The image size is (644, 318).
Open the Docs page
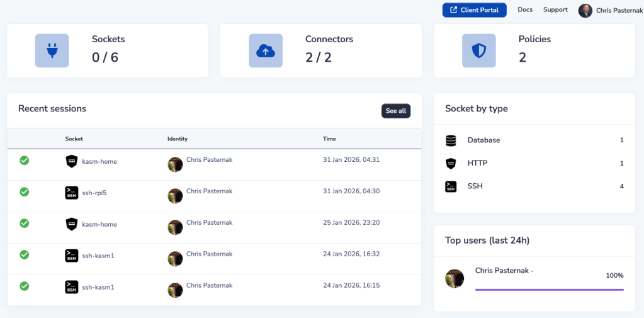pyautogui.click(x=525, y=10)
